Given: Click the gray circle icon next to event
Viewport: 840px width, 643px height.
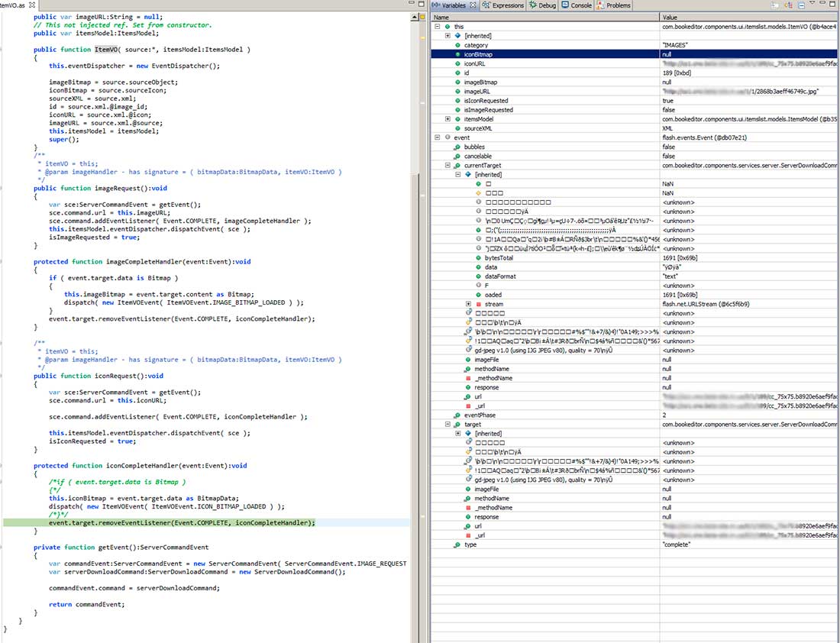Looking at the screenshot, I should click(x=447, y=137).
